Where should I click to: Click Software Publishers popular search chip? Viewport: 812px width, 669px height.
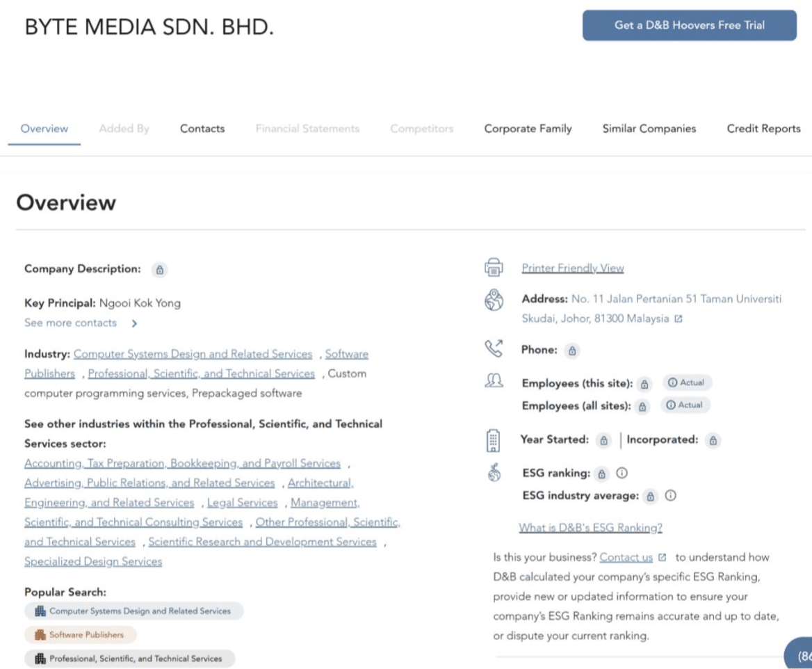coord(80,635)
